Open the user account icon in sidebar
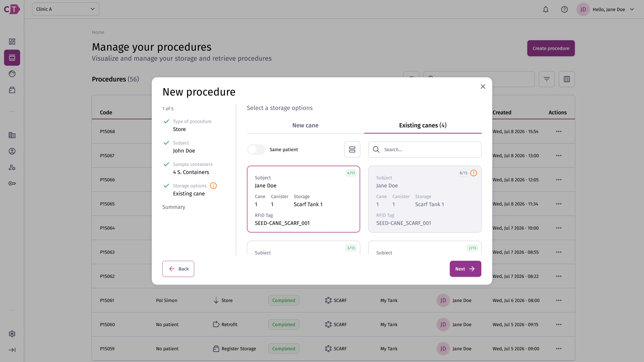Screen dimensions: 644x362 (12, 151)
